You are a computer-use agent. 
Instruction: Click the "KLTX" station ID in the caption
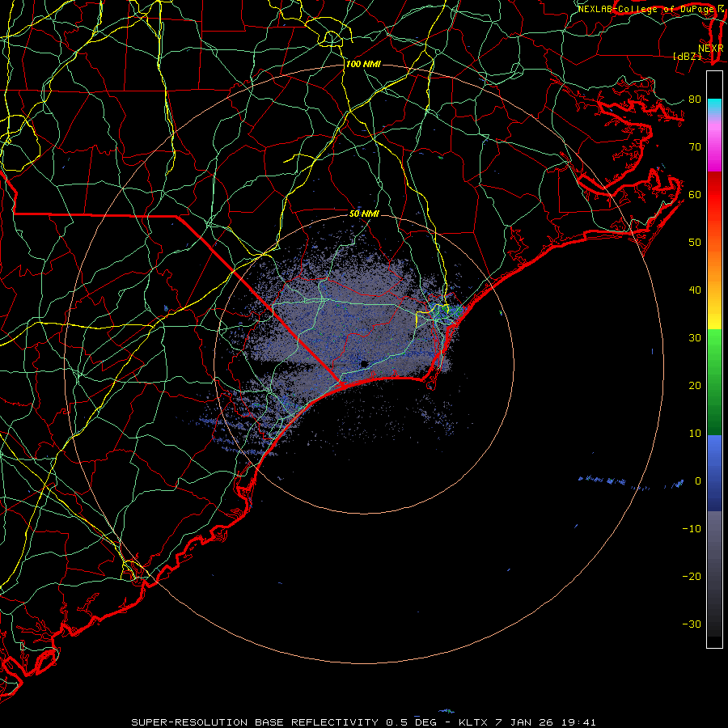coord(472,722)
